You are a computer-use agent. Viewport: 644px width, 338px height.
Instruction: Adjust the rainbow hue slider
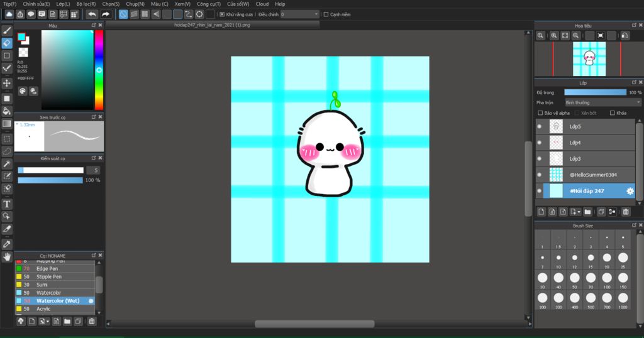[x=99, y=70]
